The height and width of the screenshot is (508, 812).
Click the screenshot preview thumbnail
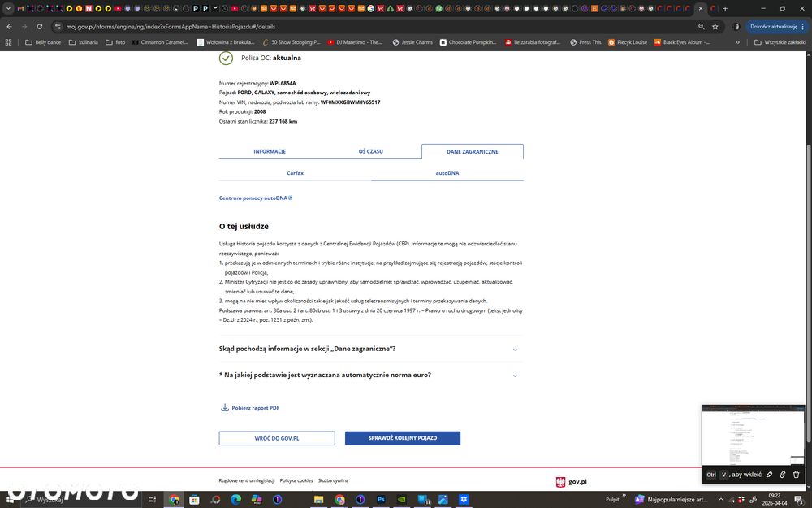coord(753,436)
